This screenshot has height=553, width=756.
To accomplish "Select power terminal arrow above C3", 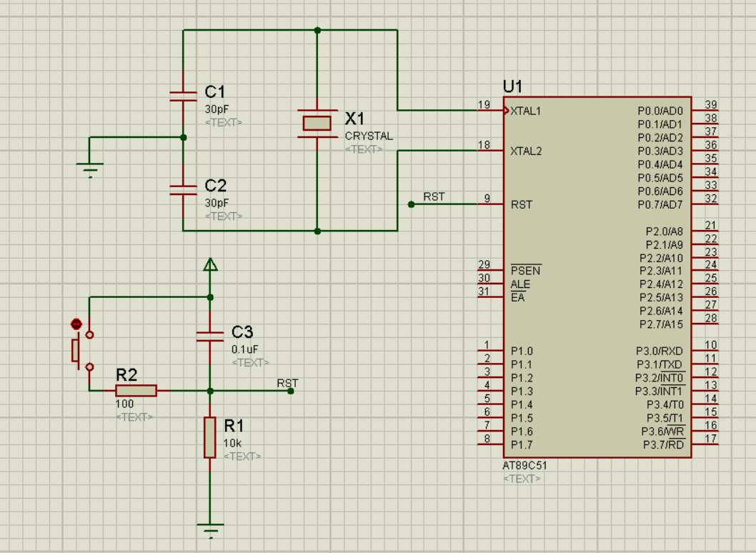I will tap(210, 264).
